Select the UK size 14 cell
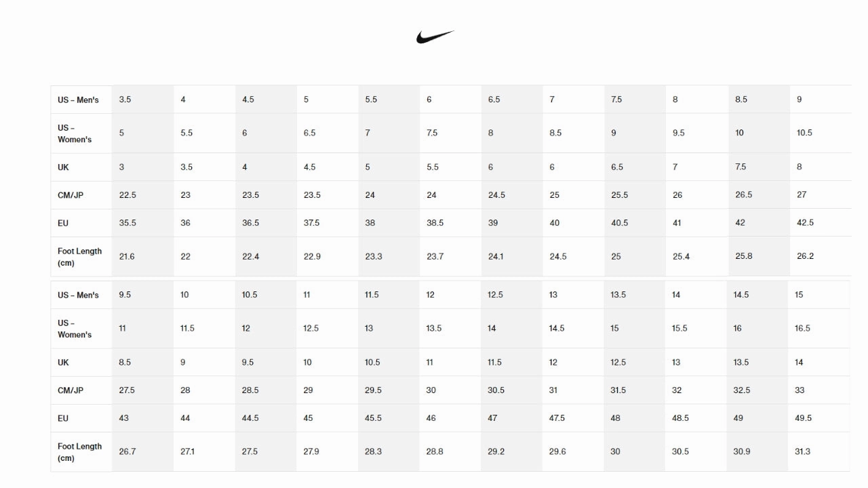The width and height of the screenshot is (868, 488). click(x=799, y=363)
